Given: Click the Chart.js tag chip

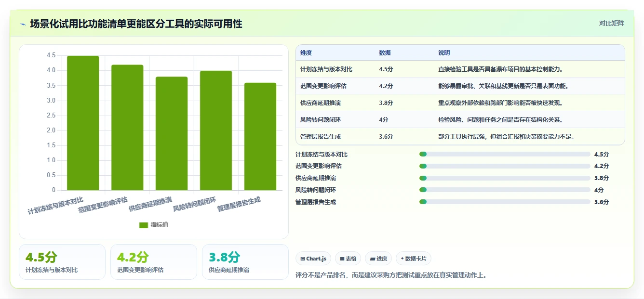Looking at the screenshot, I should point(313,259).
